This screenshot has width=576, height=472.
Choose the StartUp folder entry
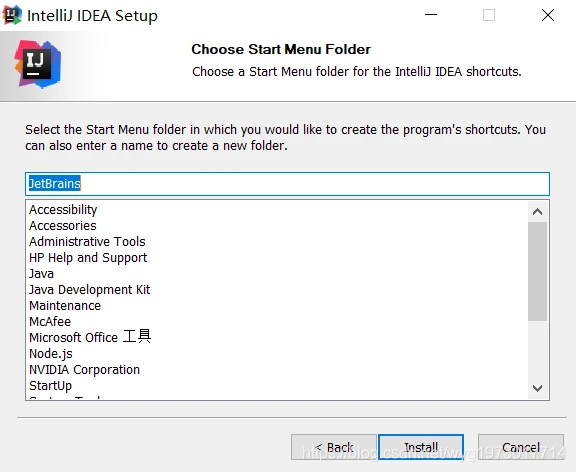(50, 385)
